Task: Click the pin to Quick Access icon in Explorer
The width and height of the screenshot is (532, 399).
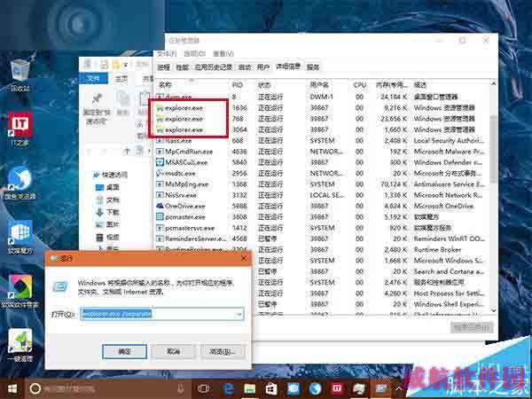Action: pos(97,98)
